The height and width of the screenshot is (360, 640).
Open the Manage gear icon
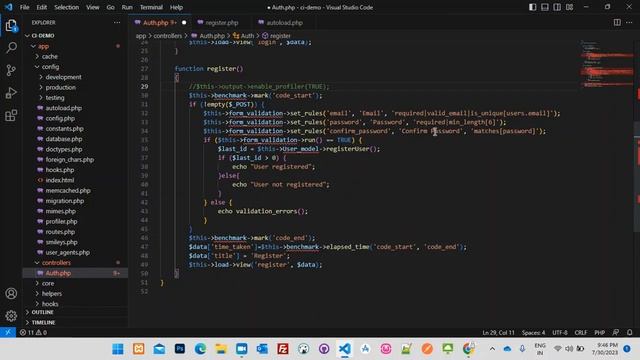point(11,316)
